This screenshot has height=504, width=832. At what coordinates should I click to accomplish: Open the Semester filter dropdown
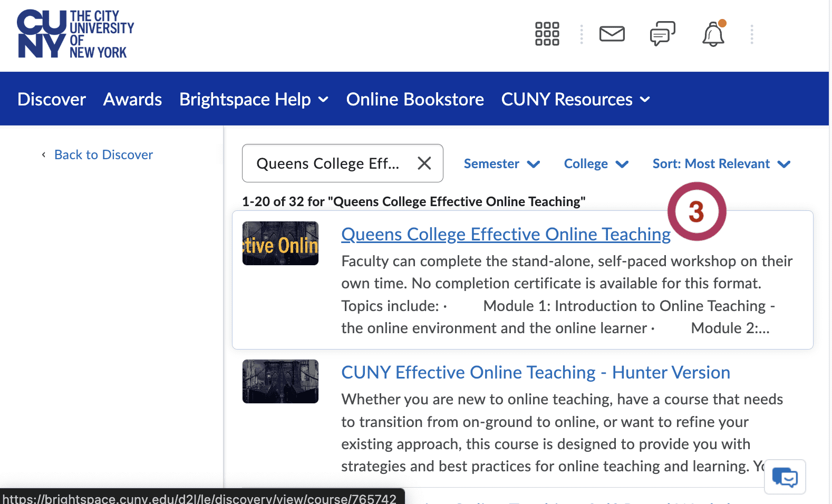[x=502, y=164]
